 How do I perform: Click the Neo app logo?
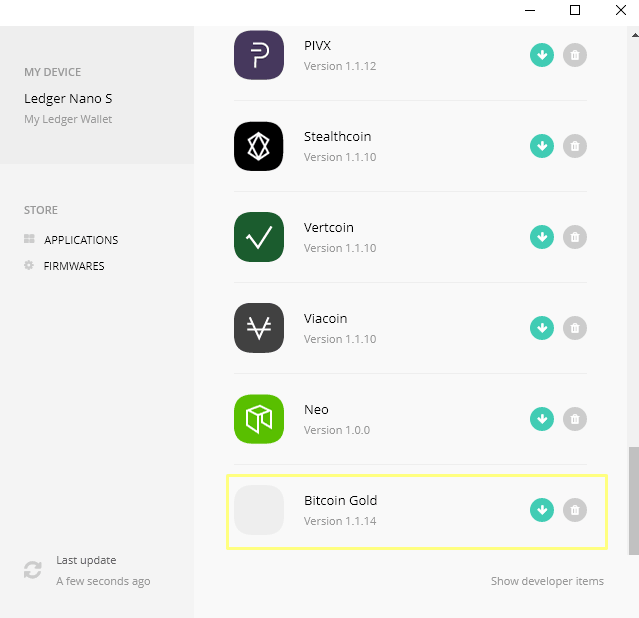259,419
